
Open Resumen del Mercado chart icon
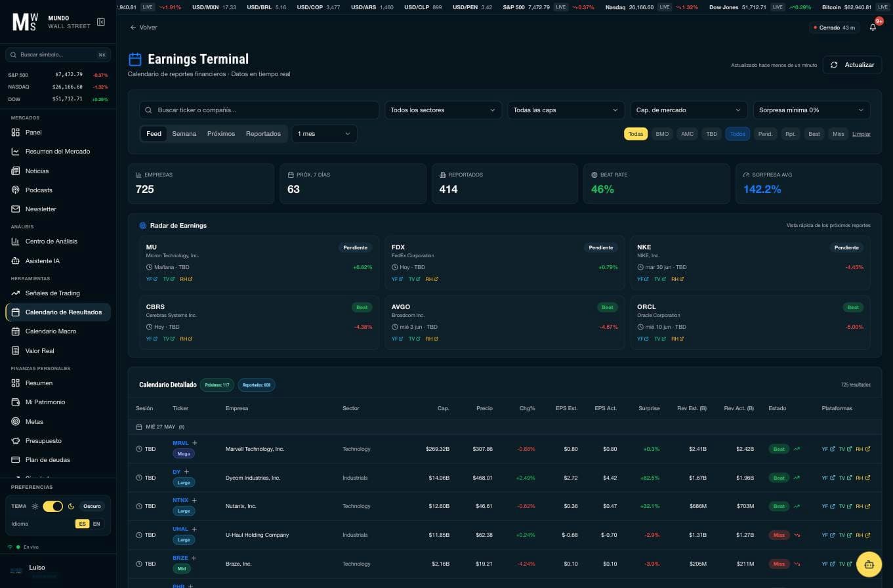16,152
